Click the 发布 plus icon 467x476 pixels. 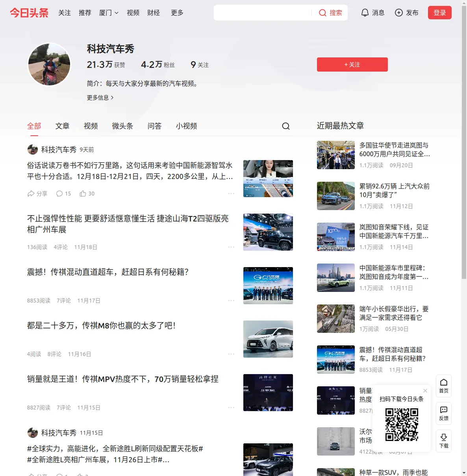click(x=399, y=13)
